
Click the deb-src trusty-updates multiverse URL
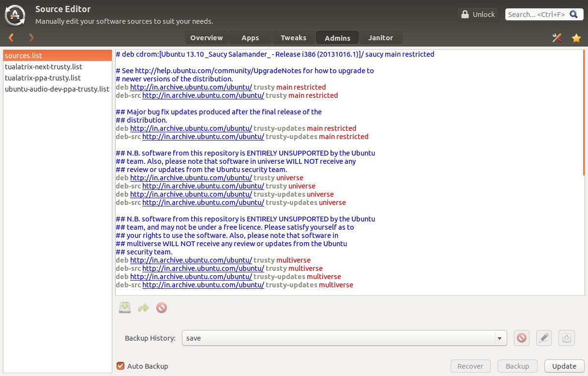(x=203, y=285)
